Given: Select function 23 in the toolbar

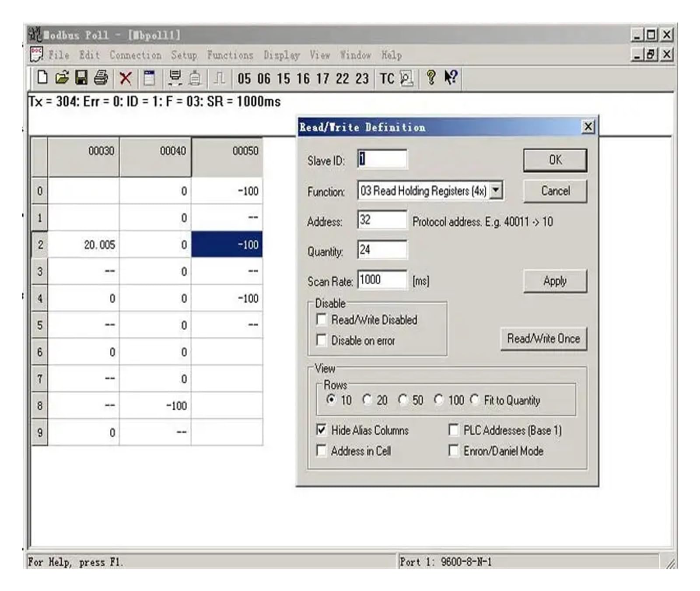Looking at the screenshot, I should pyautogui.click(x=362, y=79).
